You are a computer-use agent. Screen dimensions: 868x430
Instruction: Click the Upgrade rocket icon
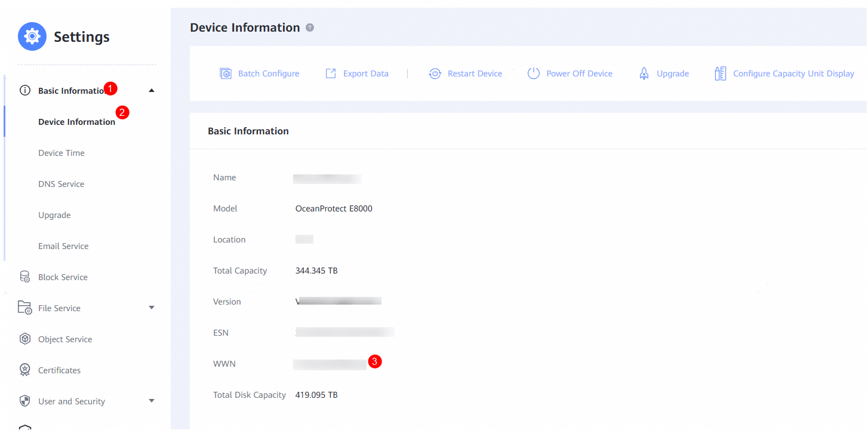(x=644, y=73)
